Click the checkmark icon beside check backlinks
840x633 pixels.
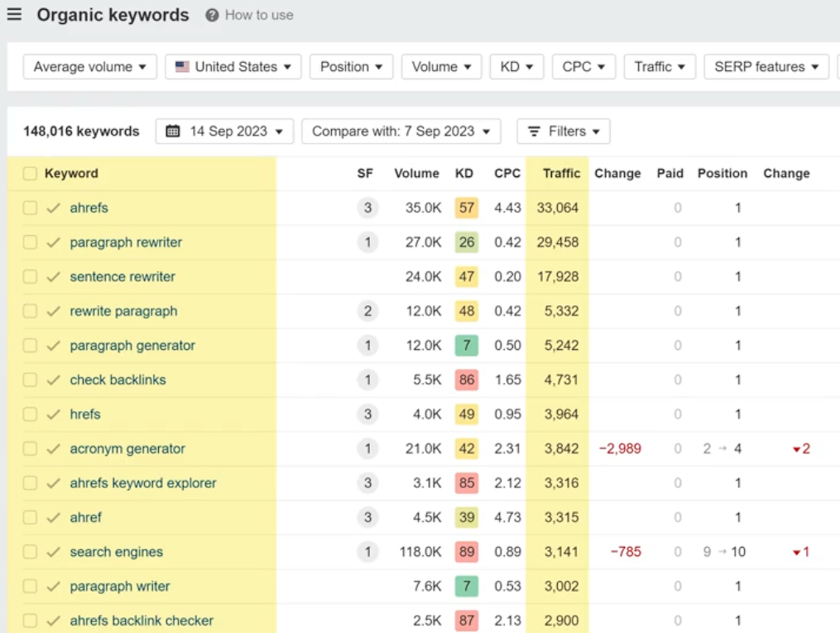coord(53,380)
